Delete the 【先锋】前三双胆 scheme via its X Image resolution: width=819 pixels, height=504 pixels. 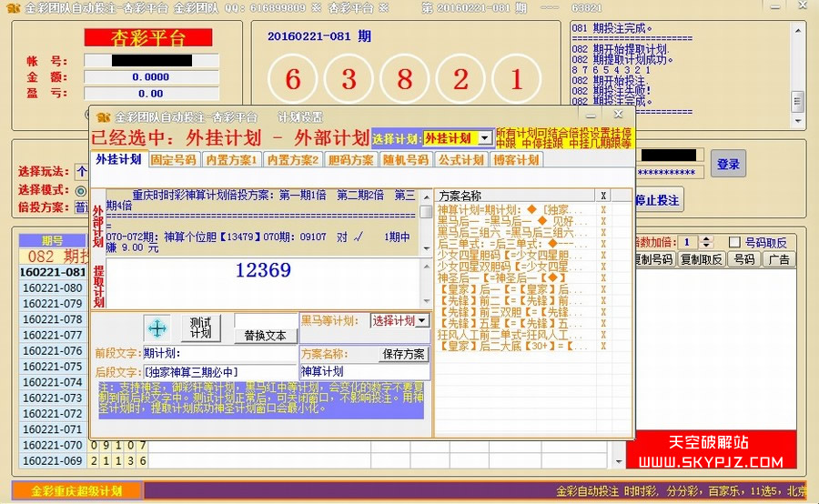click(x=603, y=312)
